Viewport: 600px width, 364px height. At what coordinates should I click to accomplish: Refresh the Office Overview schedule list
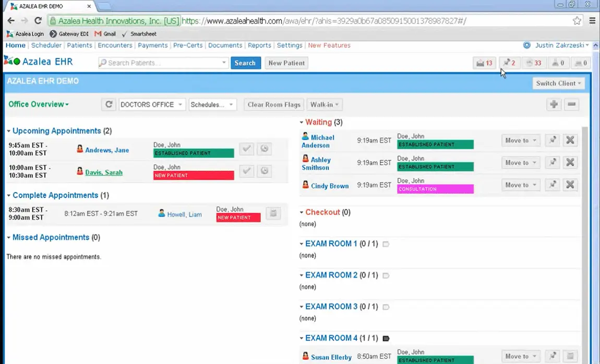click(x=109, y=104)
